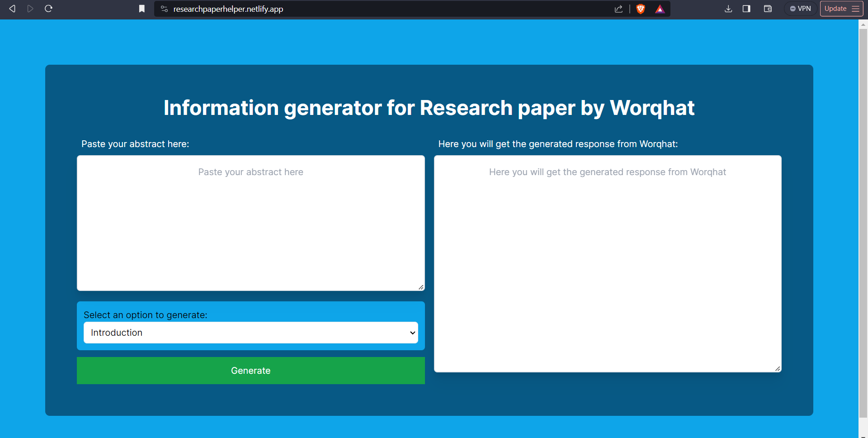Screen dimensions: 868x438
Task: Toggle the VPN button
Action: coord(800,9)
